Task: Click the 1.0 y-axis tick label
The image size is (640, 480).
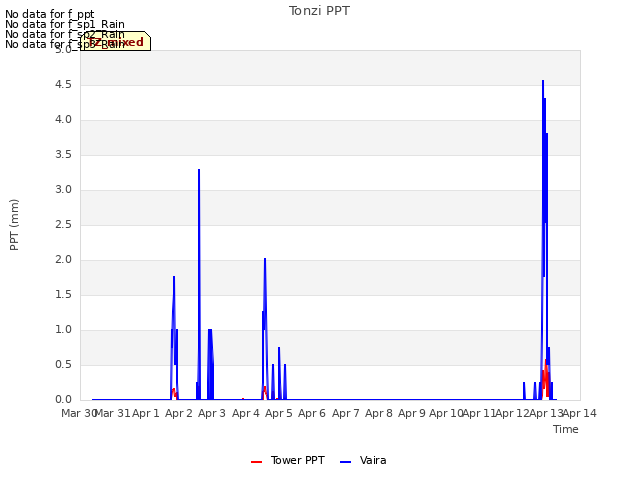Action: tap(63, 330)
